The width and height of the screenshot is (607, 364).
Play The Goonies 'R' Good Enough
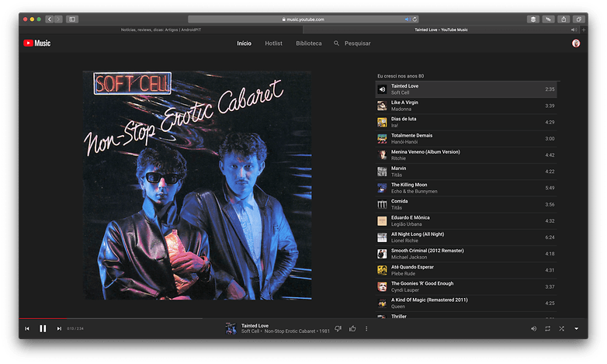tap(466, 286)
